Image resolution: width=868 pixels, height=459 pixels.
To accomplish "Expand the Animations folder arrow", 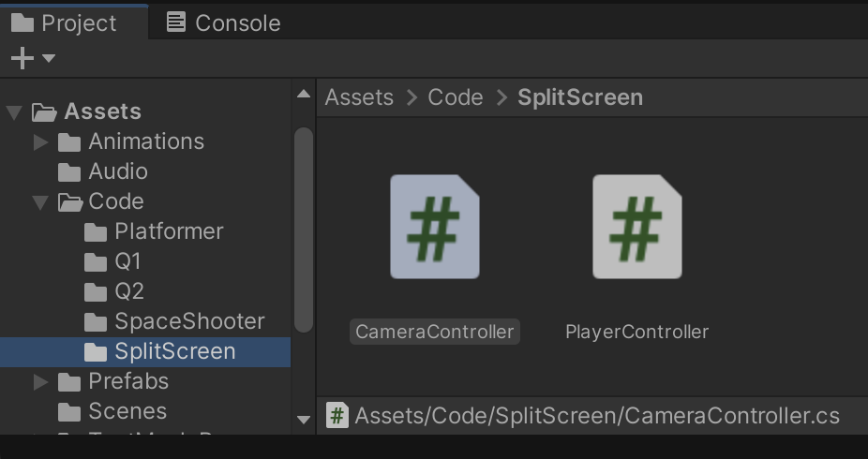I will click(40, 141).
